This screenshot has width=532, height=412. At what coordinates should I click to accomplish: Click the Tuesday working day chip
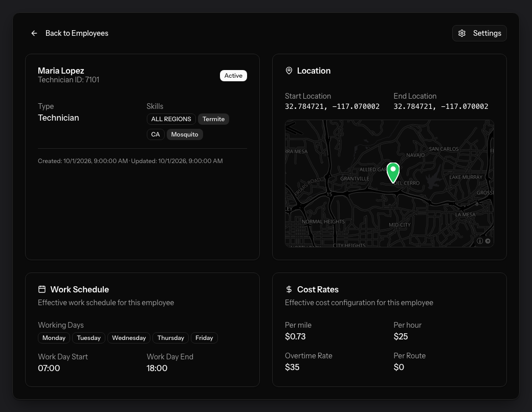[x=88, y=338]
